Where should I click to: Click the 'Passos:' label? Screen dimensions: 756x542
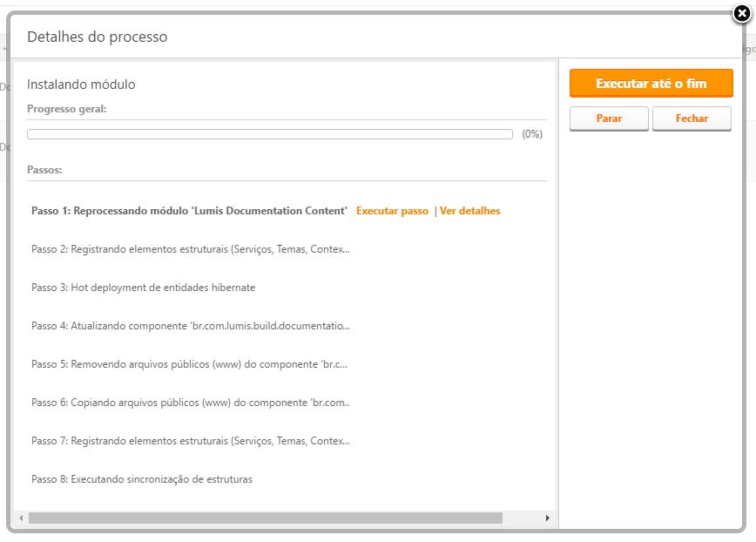click(x=44, y=170)
